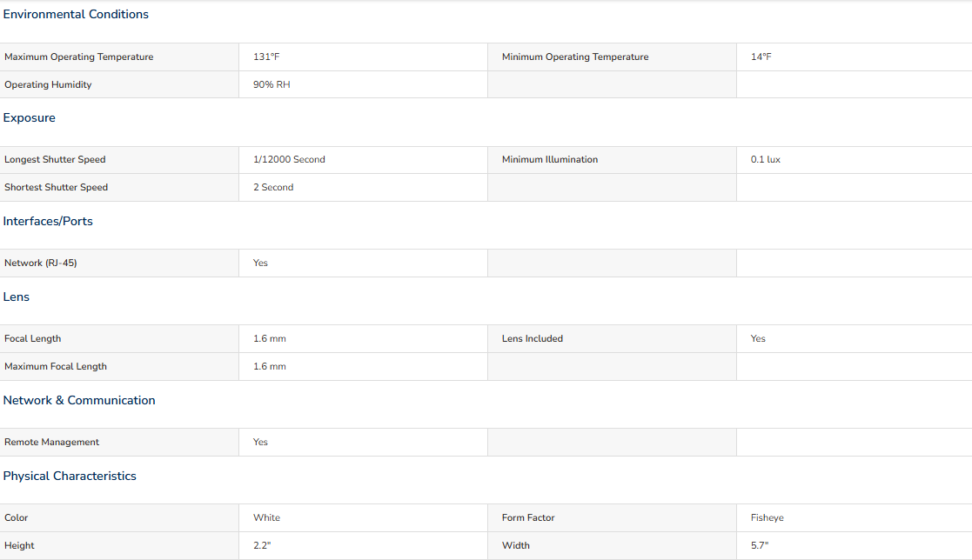Click the Lens Included label
Screen dimensions: 972x560
(x=532, y=339)
